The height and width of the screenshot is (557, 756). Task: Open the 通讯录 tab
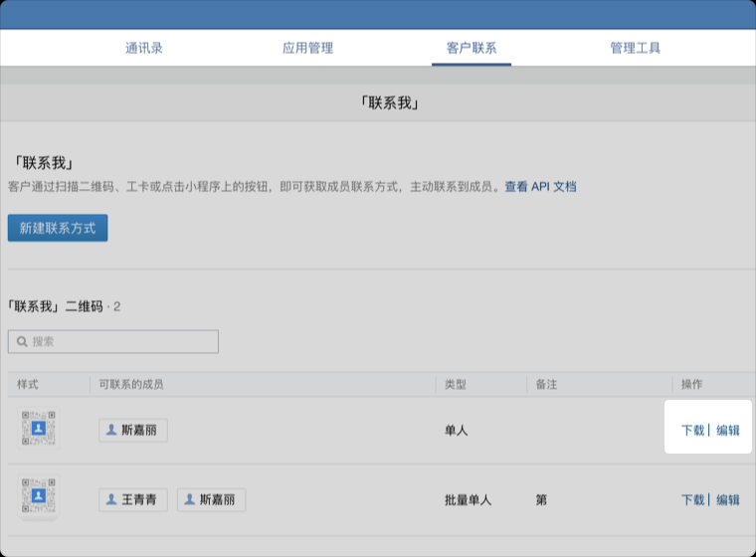pyautogui.click(x=144, y=48)
